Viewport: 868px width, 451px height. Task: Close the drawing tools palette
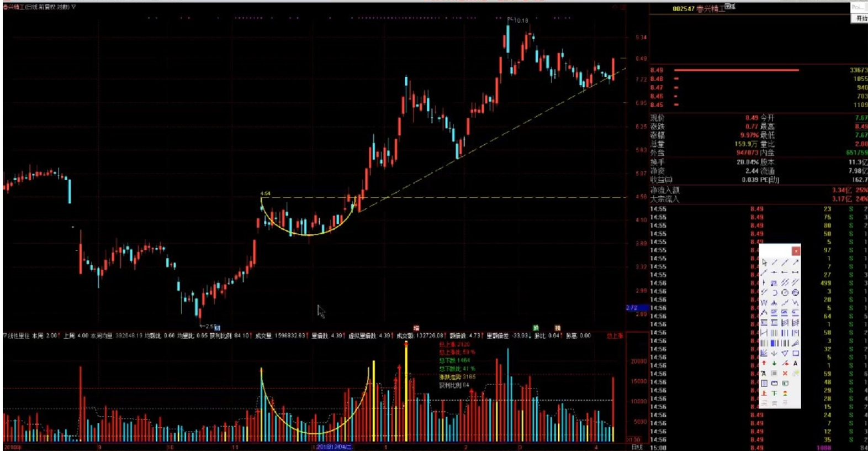pyautogui.click(x=796, y=251)
